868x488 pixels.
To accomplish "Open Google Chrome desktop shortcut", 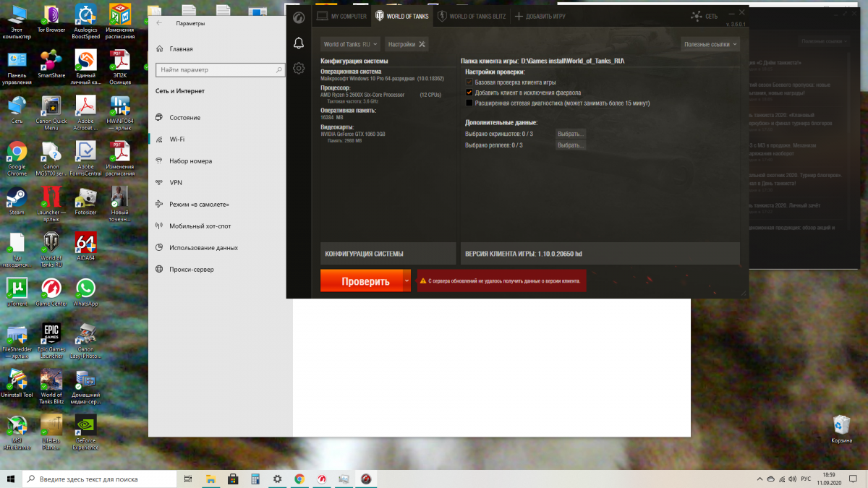I will pos(17,159).
